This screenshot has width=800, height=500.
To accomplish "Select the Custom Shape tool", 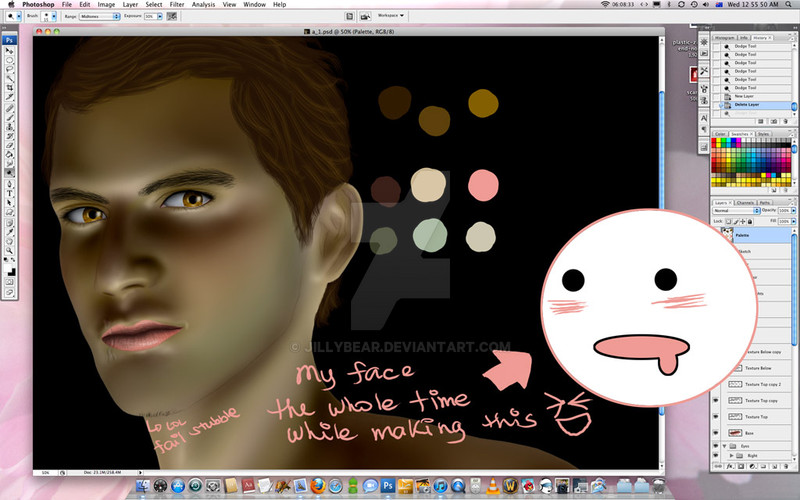I will [x=9, y=212].
